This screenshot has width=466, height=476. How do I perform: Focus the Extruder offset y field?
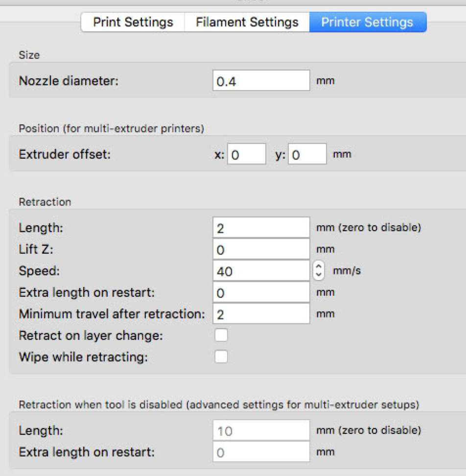coord(307,155)
